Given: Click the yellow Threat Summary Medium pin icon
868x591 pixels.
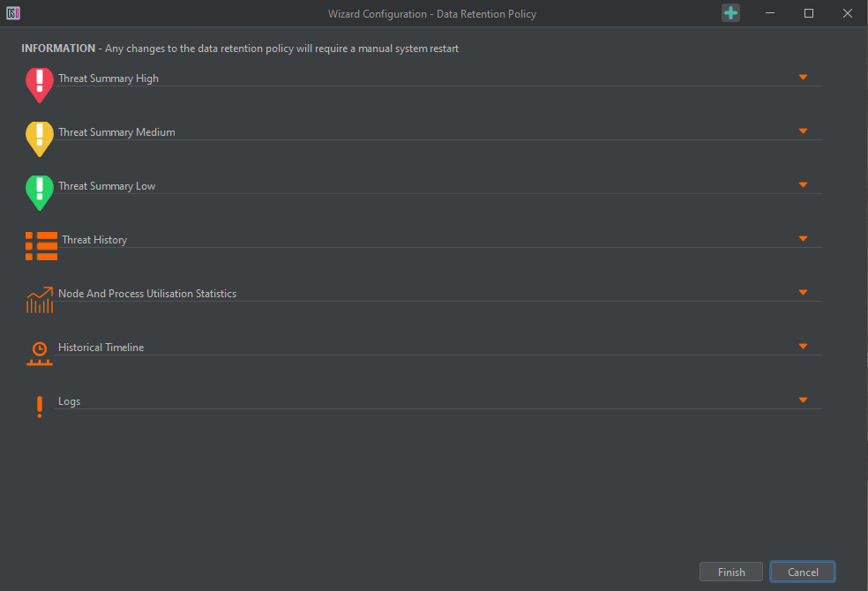Looking at the screenshot, I should click(x=39, y=138).
